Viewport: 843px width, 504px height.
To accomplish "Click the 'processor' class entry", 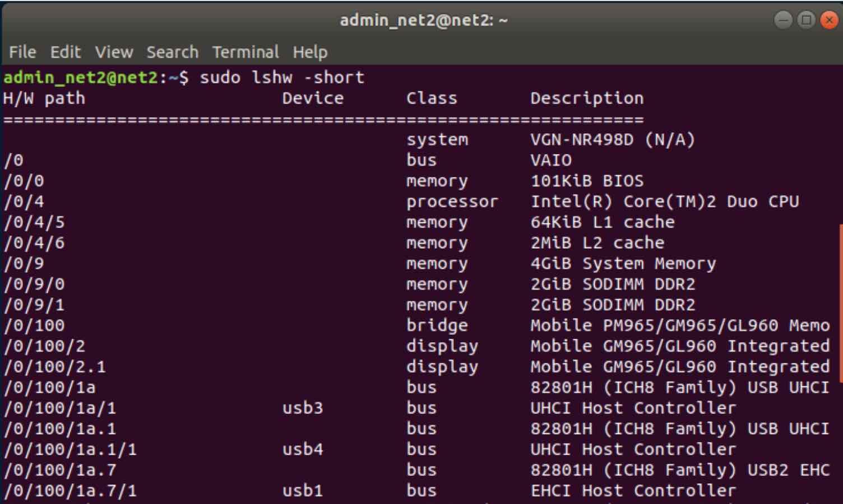I will pyautogui.click(x=452, y=202).
